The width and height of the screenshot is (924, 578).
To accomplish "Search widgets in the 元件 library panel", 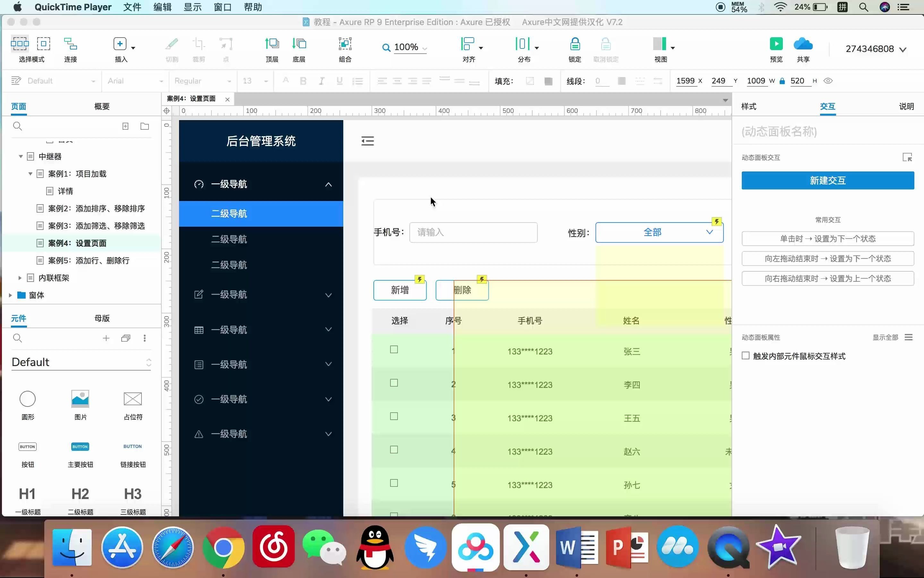I will tap(18, 338).
